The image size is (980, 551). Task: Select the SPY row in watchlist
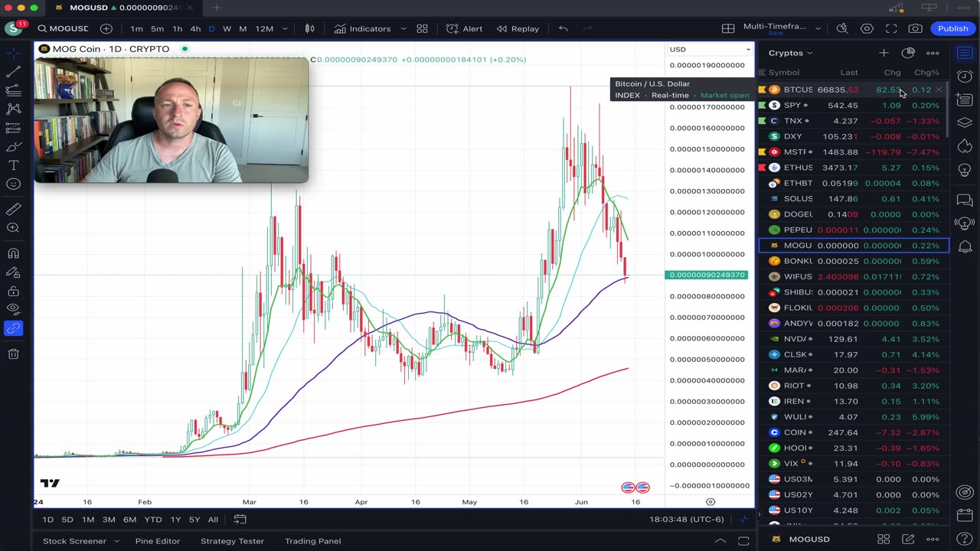(x=854, y=105)
